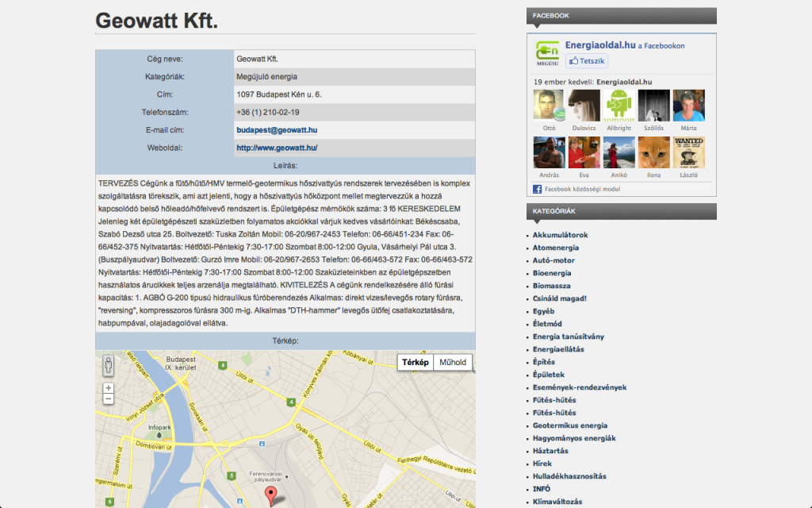The image size is (812, 508).
Task: Click the Facebook logo by közösségi modul
Action: [x=538, y=189]
